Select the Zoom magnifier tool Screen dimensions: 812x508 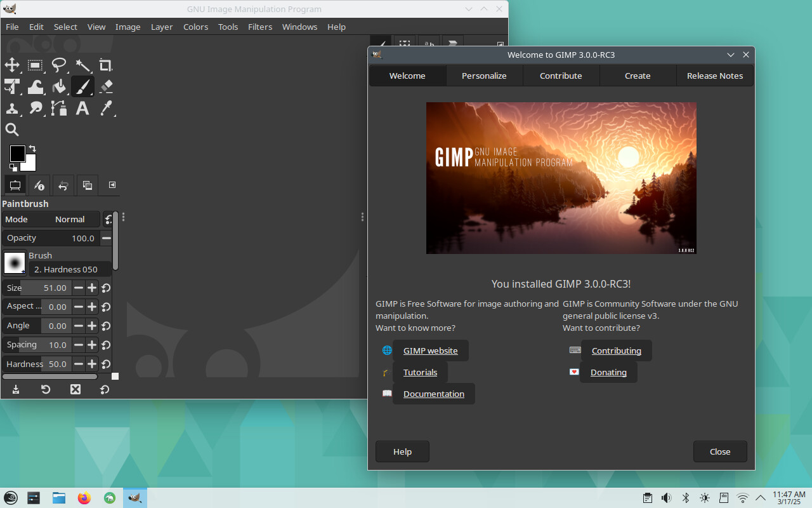tap(12, 130)
